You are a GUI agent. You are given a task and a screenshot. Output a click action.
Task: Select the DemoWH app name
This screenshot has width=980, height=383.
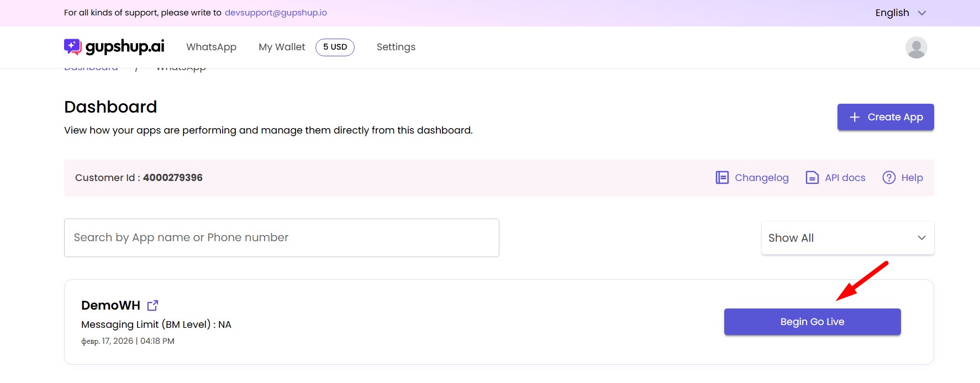point(110,305)
